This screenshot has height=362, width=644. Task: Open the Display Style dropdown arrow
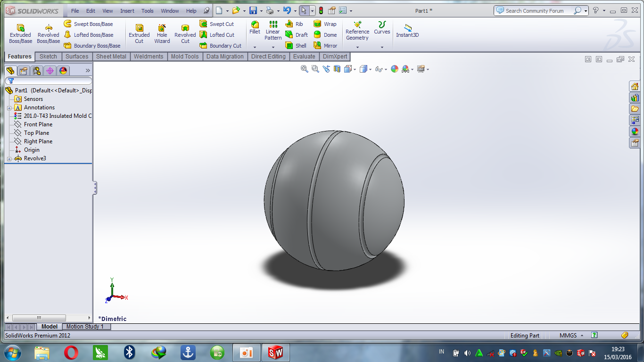(370, 69)
